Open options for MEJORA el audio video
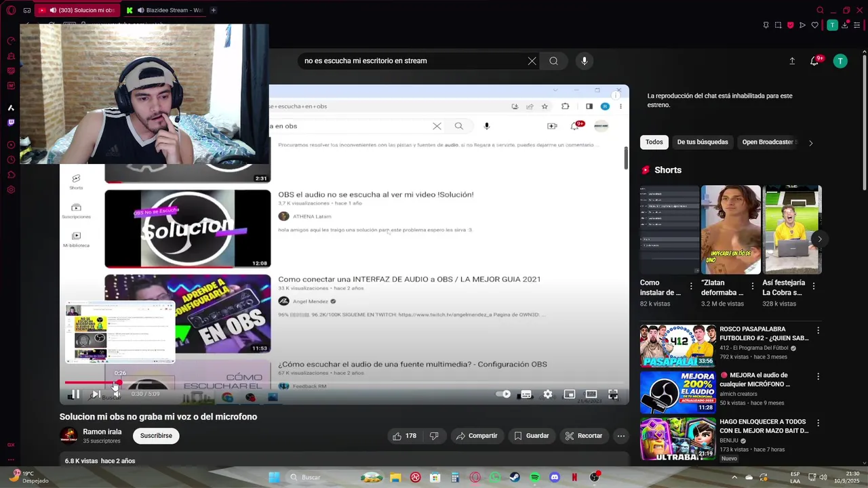This screenshot has height=488, width=868. [x=818, y=376]
